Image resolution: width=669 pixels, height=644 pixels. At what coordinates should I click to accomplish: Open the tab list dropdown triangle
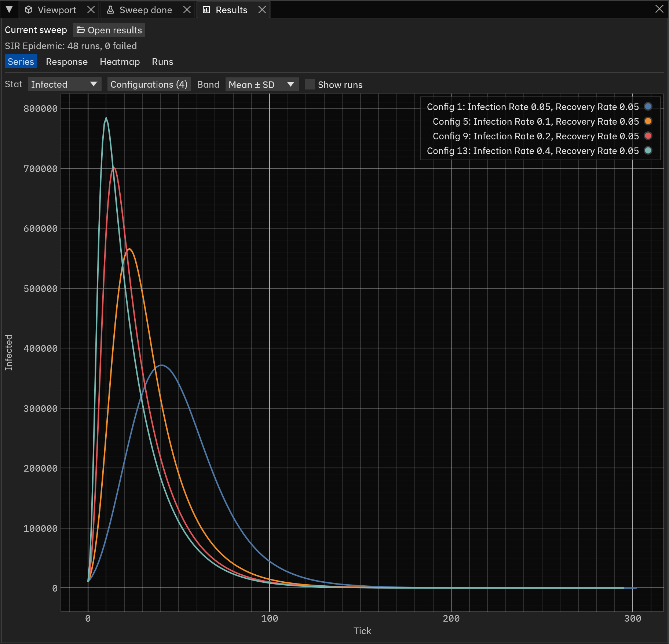9,10
